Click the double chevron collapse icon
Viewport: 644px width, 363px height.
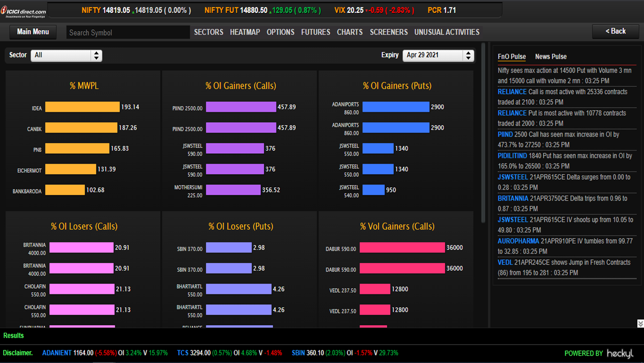[640, 323]
